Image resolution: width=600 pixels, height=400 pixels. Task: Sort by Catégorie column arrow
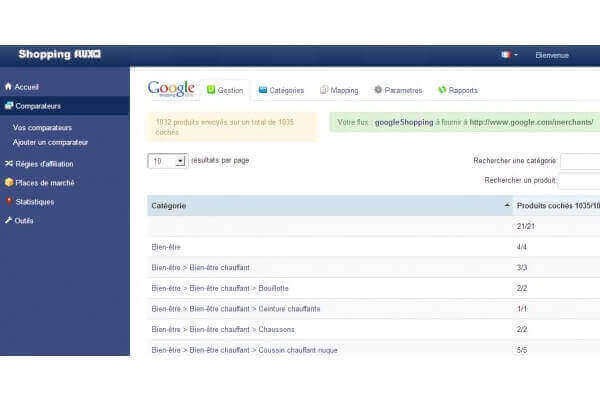tap(507, 205)
